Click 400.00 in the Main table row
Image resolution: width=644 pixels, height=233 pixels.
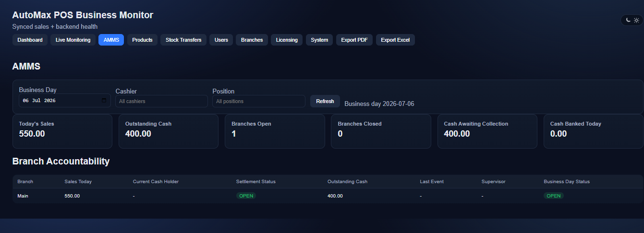(335, 196)
